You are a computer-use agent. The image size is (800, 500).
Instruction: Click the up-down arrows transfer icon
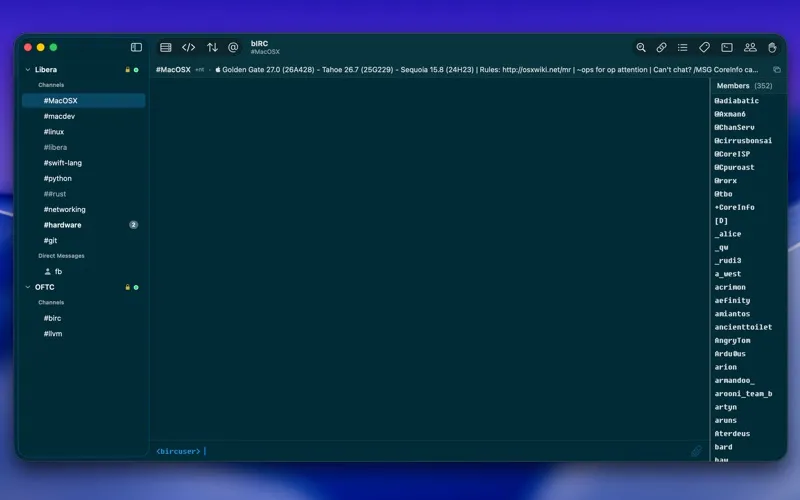[212, 47]
